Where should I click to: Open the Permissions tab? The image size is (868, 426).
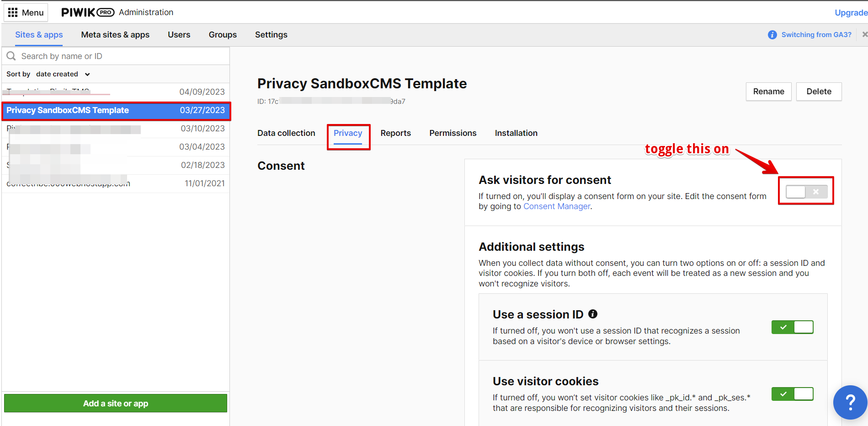coord(453,133)
